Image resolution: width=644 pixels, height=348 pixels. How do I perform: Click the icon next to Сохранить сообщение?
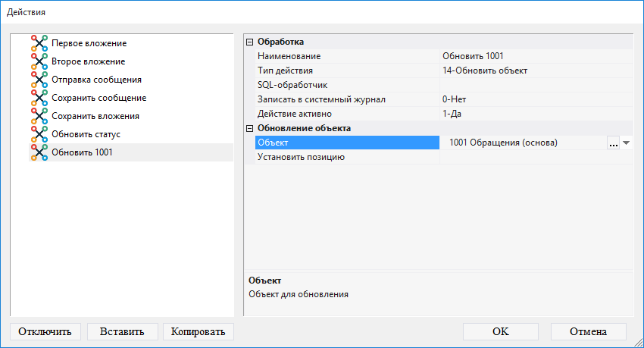(x=39, y=98)
